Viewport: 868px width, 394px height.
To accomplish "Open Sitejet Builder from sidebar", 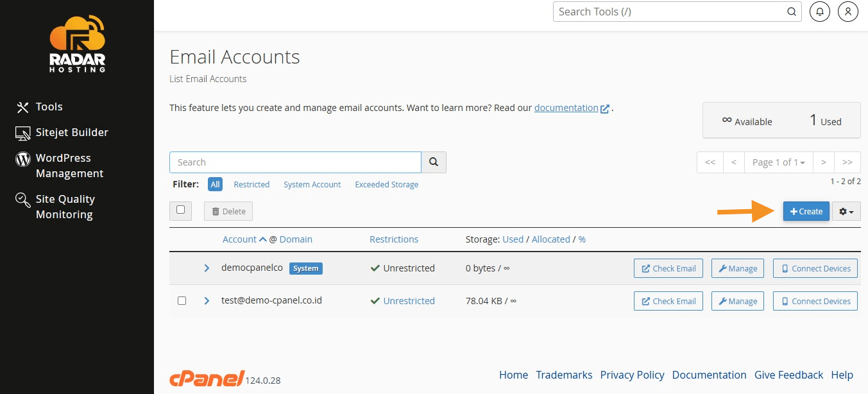I will pos(71,133).
